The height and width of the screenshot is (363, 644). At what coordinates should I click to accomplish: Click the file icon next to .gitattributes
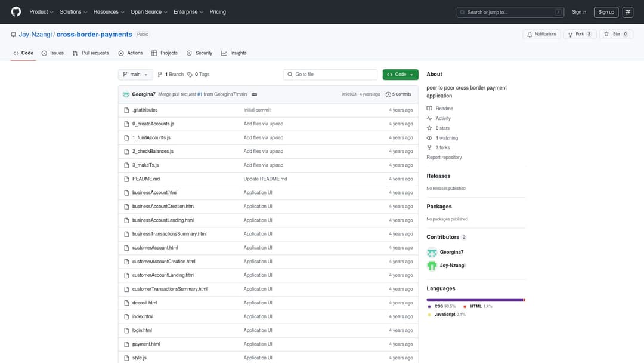point(126,110)
